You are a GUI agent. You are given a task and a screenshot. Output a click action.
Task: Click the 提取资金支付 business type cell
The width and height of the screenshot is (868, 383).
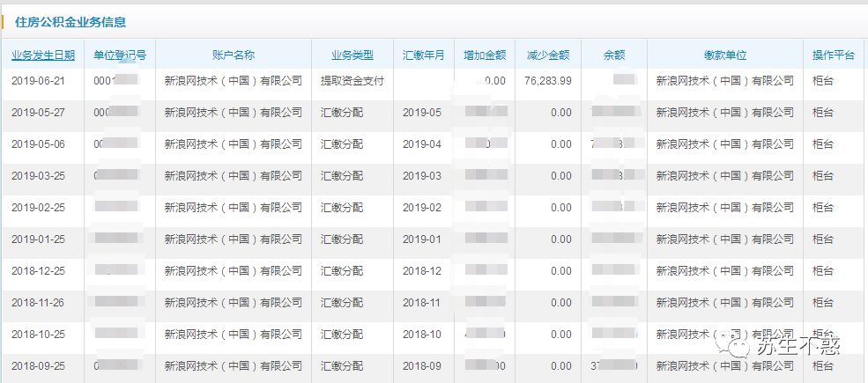(352, 81)
